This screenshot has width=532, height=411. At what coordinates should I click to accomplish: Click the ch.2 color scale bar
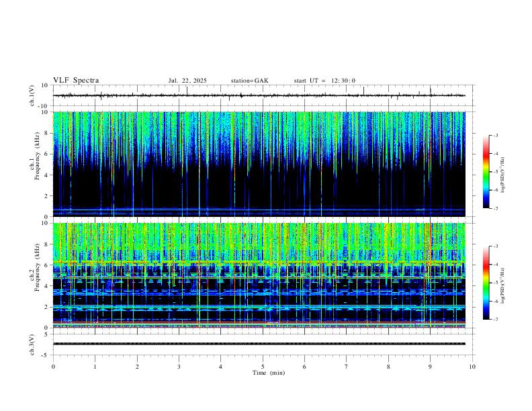click(x=486, y=283)
